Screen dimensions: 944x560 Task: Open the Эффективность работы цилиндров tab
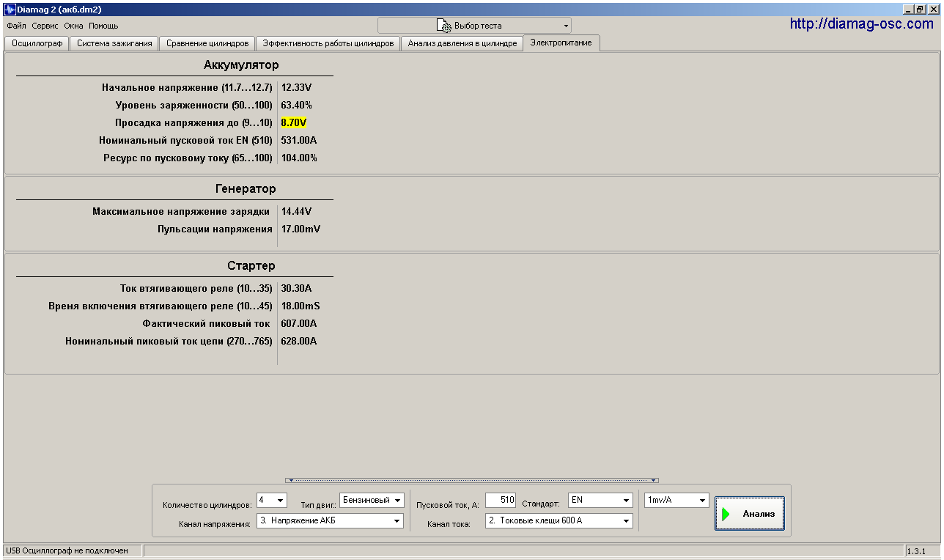(328, 43)
